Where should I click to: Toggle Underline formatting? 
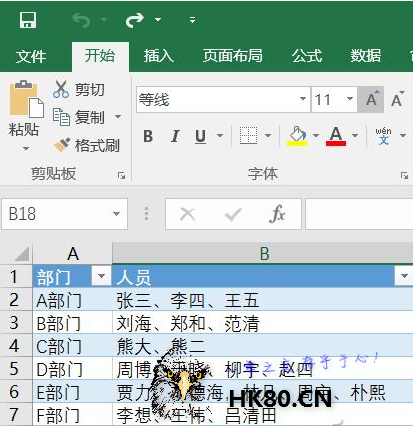[201, 136]
